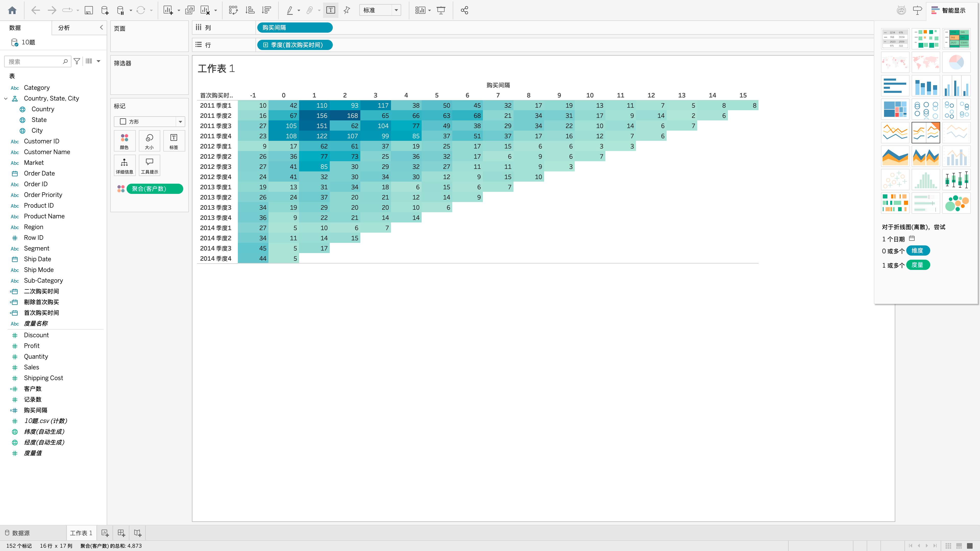Click the 聚合(客户数) pill in Marks
This screenshot has height=551, width=980.
pos(154,189)
